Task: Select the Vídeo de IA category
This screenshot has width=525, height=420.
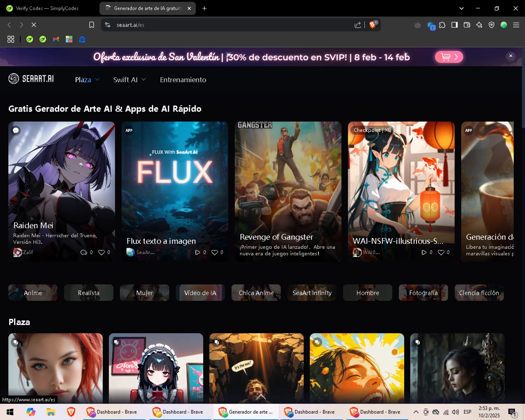Action: pos(200,293)
